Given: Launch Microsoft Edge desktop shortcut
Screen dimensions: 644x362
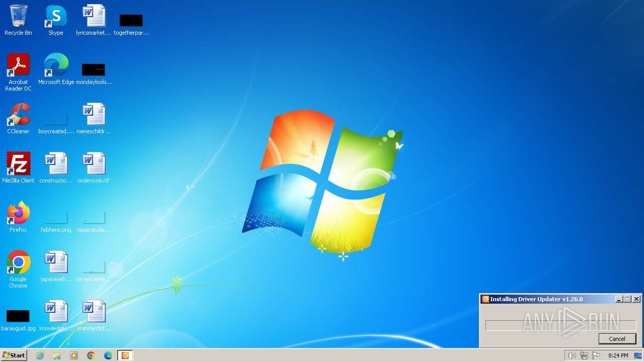Looking at the screenshot, I should click(x=56, y=69).
